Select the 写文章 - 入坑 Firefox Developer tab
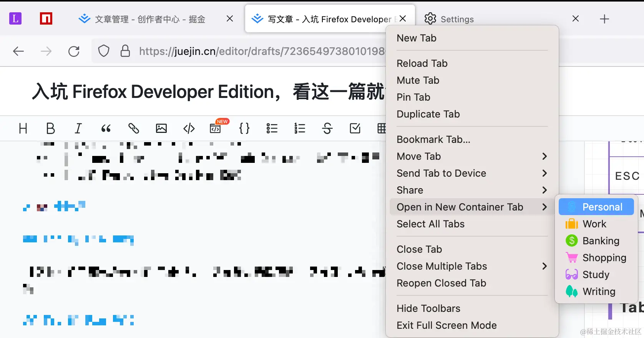The image size is (644, 338). click(330, 19)
